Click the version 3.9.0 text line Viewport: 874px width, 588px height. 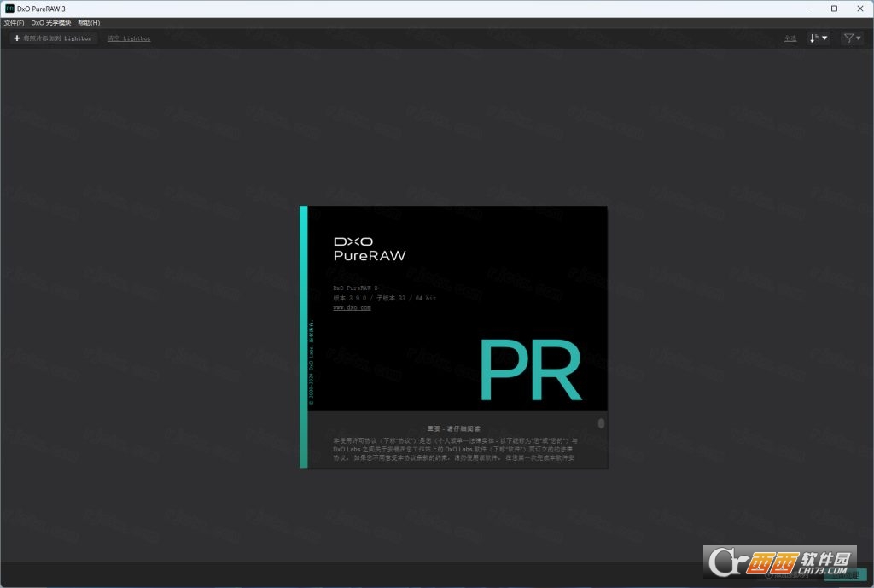[x=385, y=298]
